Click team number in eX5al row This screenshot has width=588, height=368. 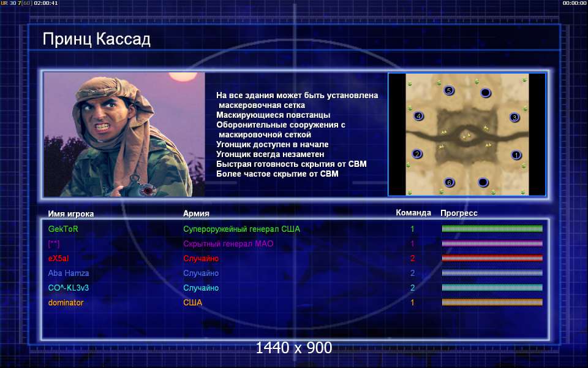click(x=412, y=258)
